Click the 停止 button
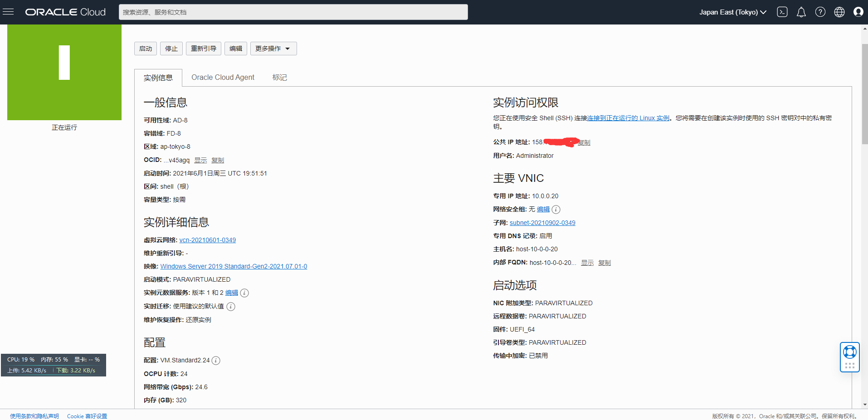The width and height of the screenshot is (868, 420). point(171,49)
